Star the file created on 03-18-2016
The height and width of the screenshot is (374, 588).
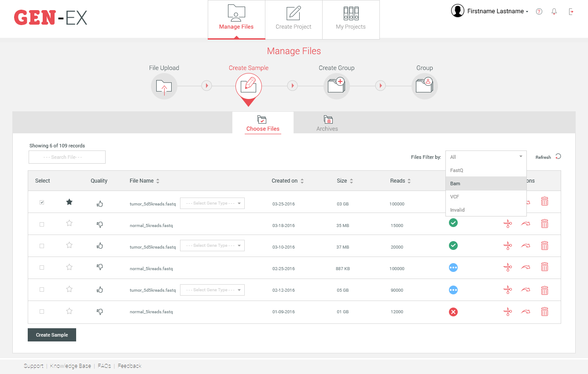pyautogui.click(x=69, y=223)
